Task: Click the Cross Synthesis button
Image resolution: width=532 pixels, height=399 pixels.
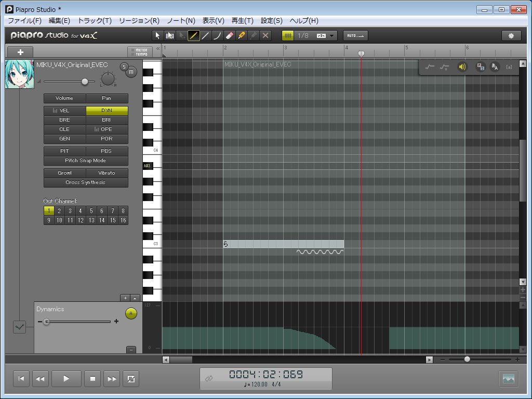Action: 86,182
